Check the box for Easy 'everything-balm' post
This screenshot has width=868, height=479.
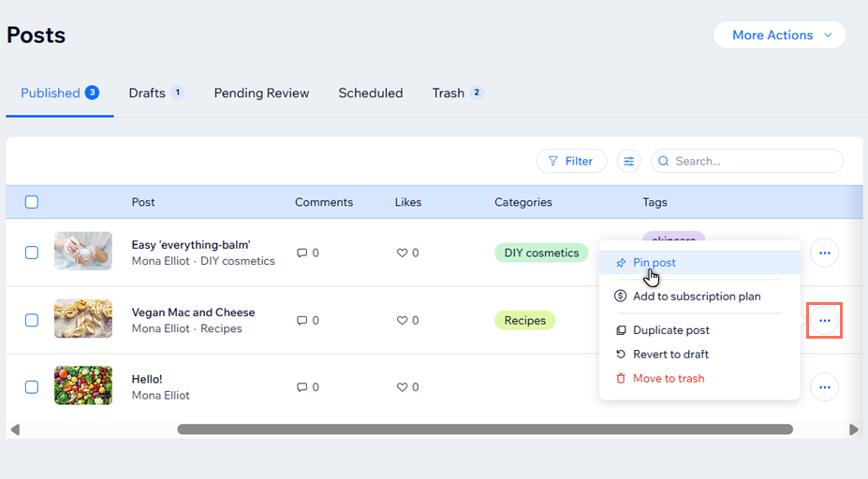point(32,253)
